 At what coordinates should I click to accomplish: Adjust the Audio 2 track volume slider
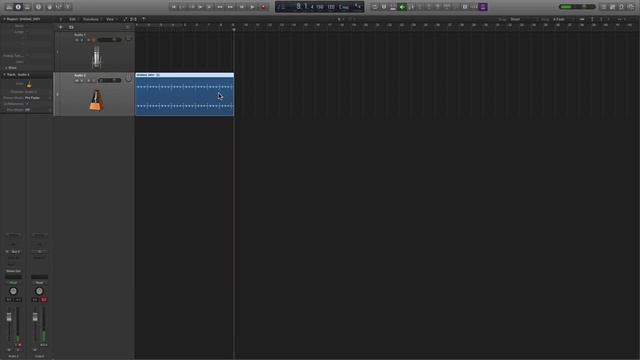tap(109, 80)
